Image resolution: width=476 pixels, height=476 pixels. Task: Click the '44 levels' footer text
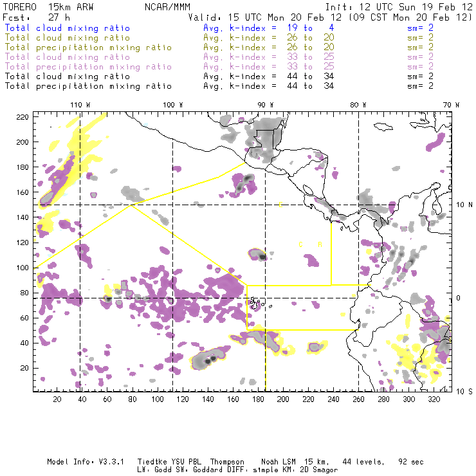click(363, 462)
